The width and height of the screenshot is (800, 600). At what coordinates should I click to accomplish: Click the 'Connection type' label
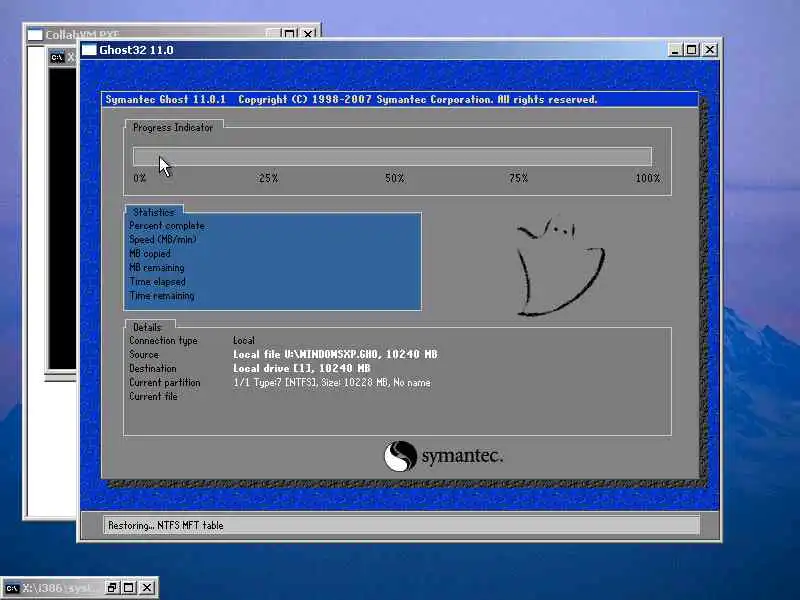tap(163, 340)
